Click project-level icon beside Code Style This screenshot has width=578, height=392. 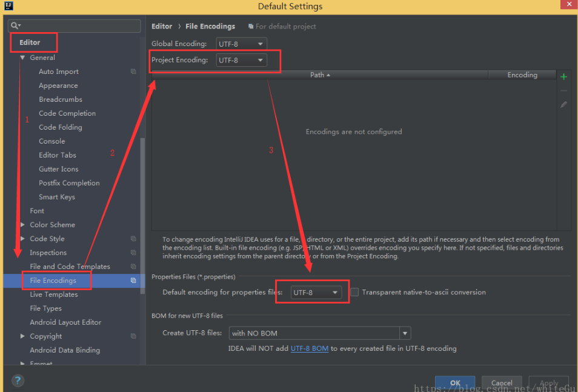133,239
